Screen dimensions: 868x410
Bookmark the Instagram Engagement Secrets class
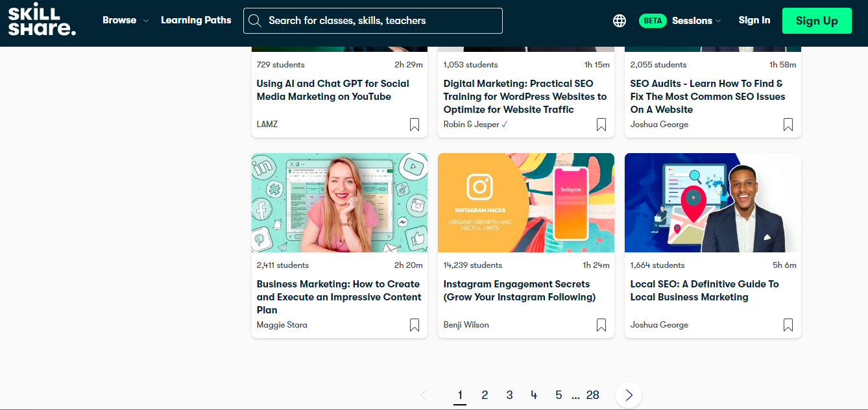pyautogui.click(x=601, y=325)
